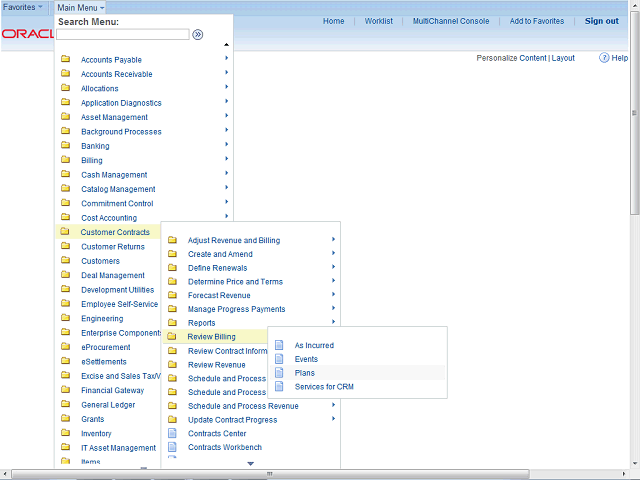Image resolution: width=640 pixels, height=480 pixels.
Task: Click the Contracts Workbench page icon
Action: [x=172, y=447]
